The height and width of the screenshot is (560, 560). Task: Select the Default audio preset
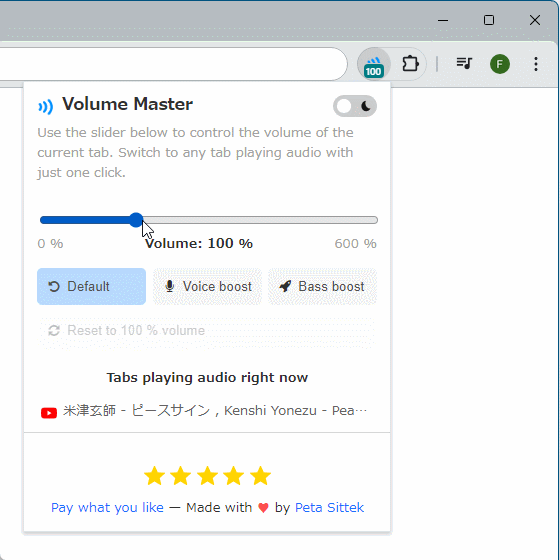(x=91, y=286)
